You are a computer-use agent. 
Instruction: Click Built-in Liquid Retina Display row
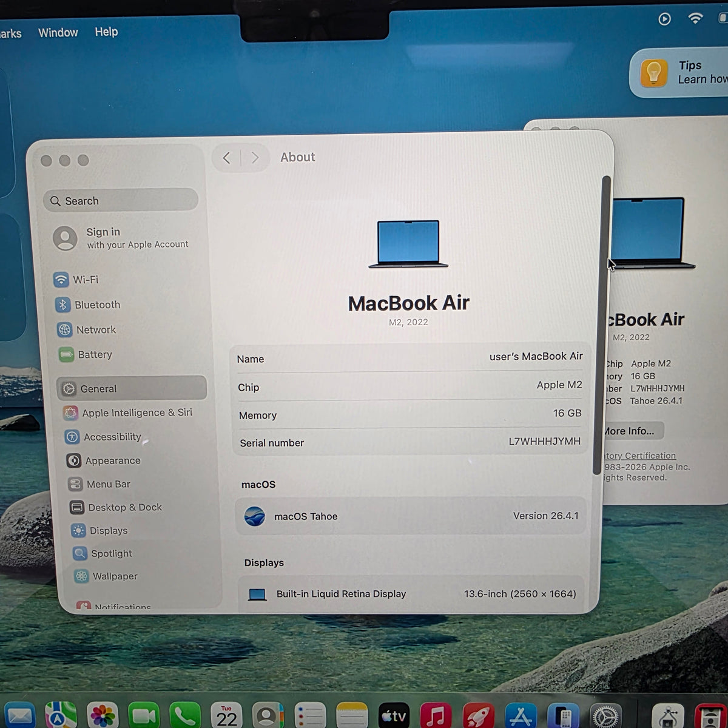point(411,594)
